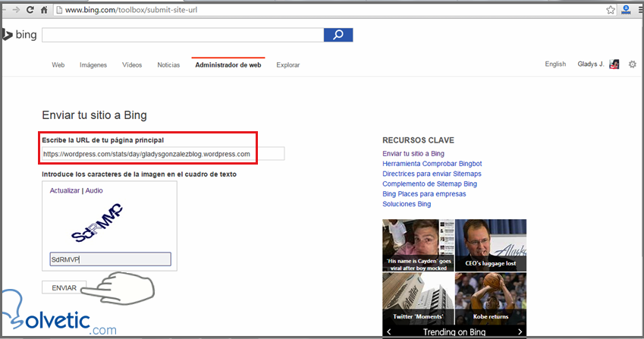Viewport: 644px width, 339px height.
Task: Show previous trending story arrow
Action: pos(389,331)
